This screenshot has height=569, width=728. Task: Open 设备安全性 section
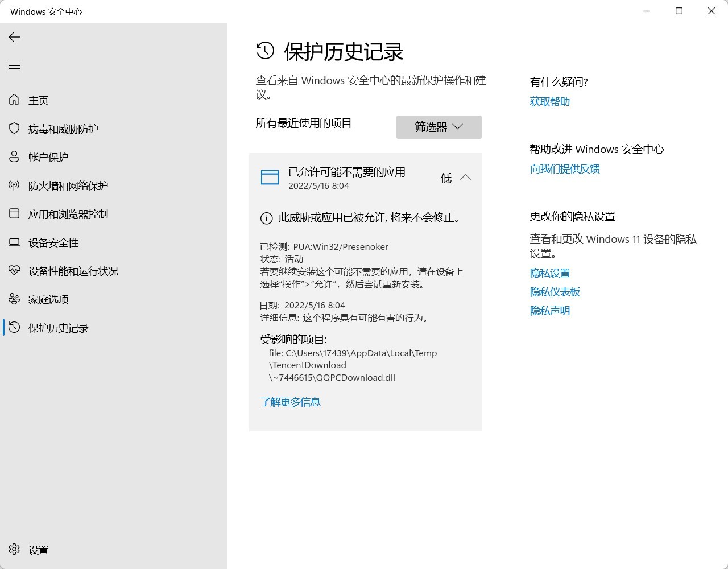53,242
